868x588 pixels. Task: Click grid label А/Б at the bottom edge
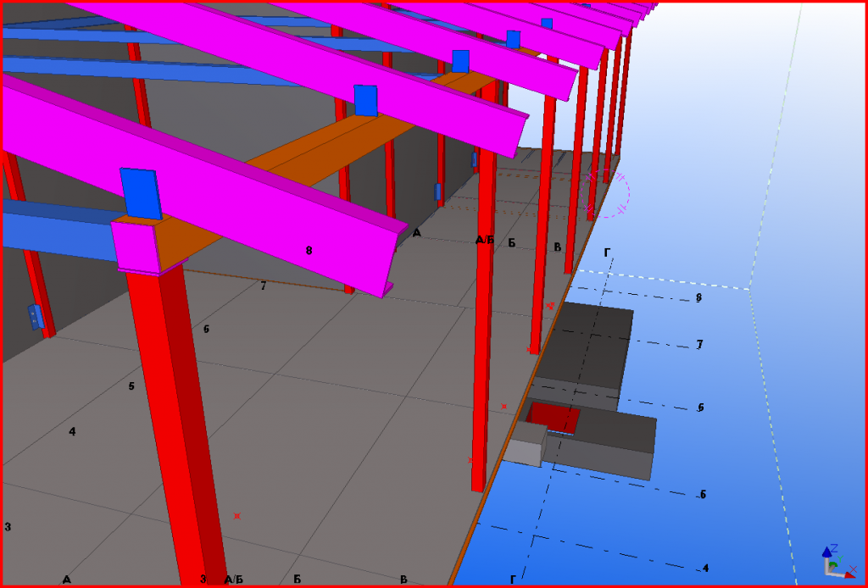coord(234,580)
